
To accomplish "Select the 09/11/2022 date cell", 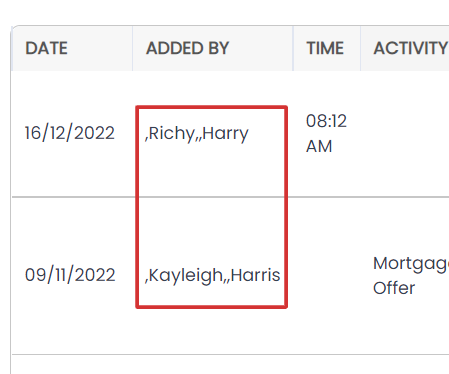I will click(70, 275).
